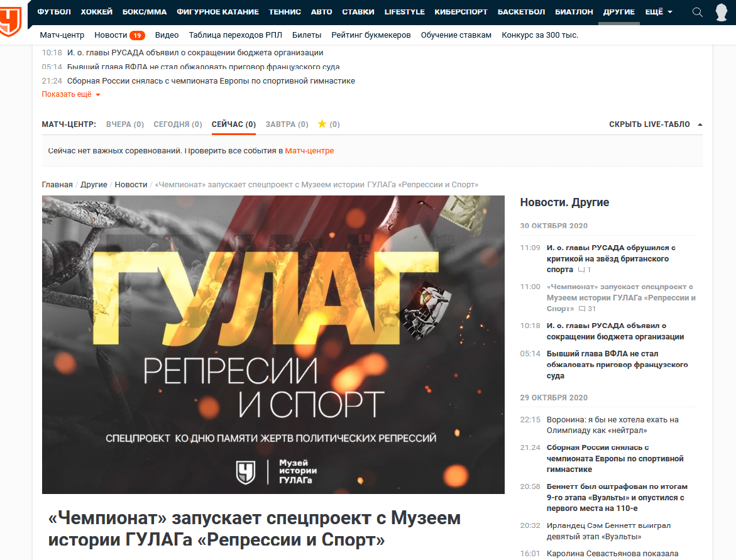
Task: Open sidebar news: РУСАДА сокращении бюджета
Action: tap(615, 331)
